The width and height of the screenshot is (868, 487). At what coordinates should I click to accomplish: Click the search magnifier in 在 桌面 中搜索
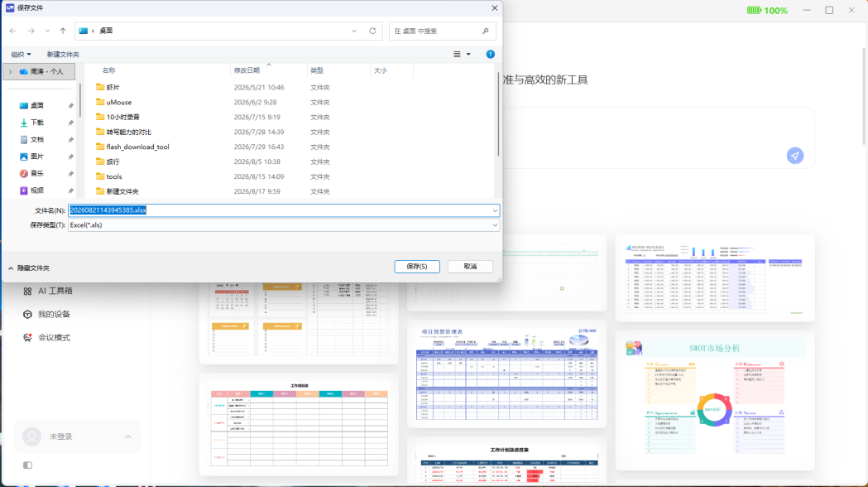click(486, 31)
